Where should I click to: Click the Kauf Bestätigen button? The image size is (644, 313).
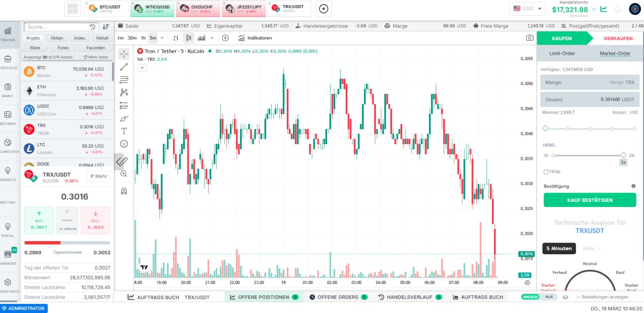590,200
